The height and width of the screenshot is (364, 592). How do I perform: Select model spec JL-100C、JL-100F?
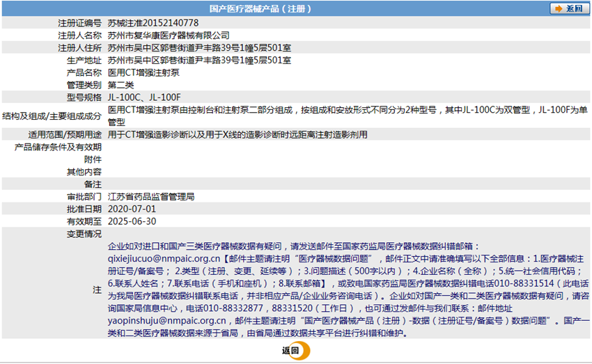pos(144,97)
